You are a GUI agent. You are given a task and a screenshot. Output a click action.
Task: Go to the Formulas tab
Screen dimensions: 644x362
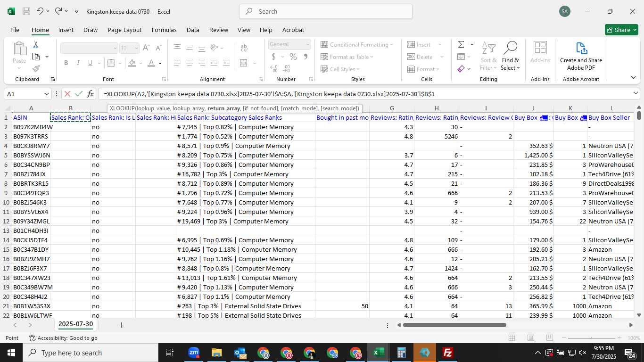click(x=164, y=30)
